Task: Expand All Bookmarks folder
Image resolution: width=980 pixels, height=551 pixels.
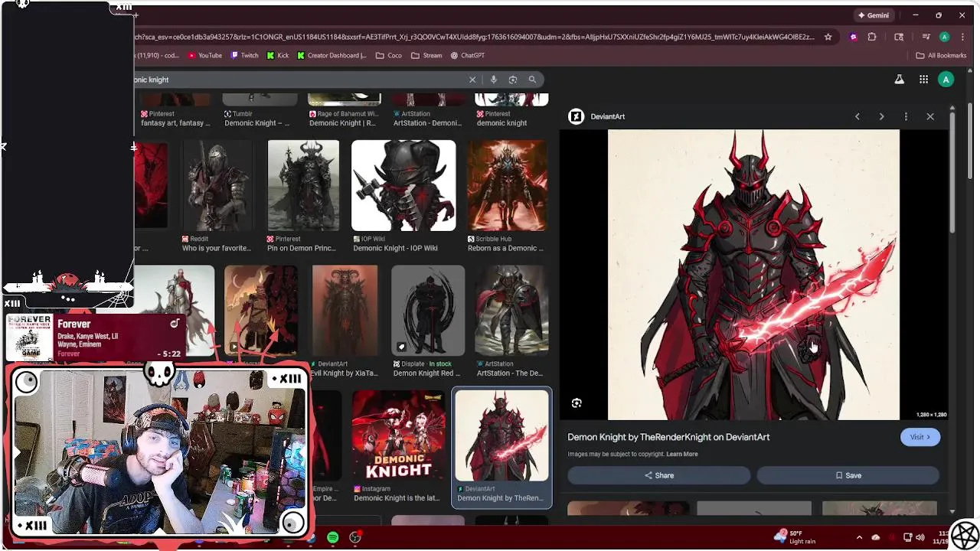Action: tap(941, 55)
